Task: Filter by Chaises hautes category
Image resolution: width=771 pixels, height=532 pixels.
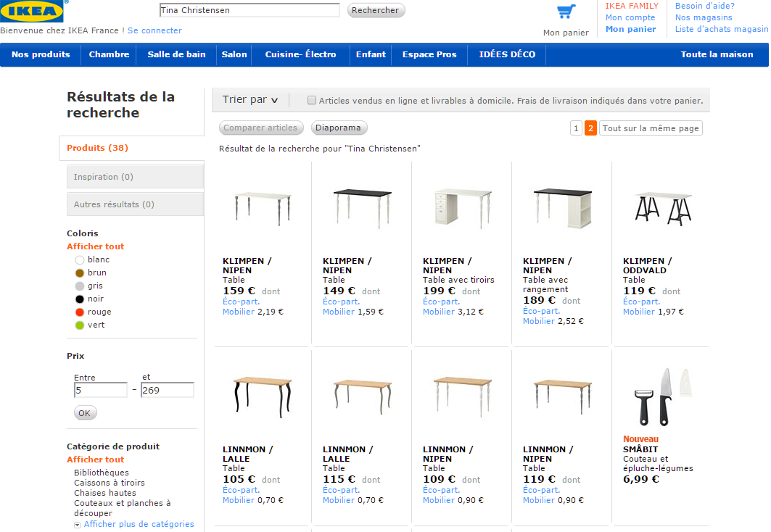Action: [104, 493]
